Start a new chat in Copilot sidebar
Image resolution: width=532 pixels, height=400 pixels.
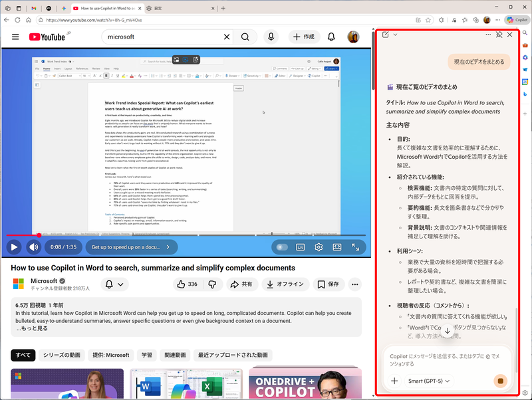(x=386, y=35)
